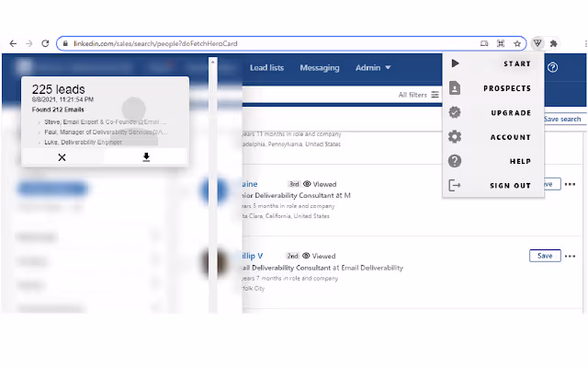
Task: Click lead entry starting with Steve, Email Expert
Action: (x=105, y=122)
